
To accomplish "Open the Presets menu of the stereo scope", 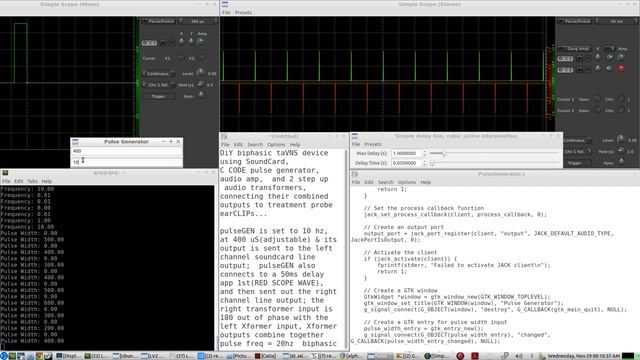I will pyautogui.click(x=243, y=13).
